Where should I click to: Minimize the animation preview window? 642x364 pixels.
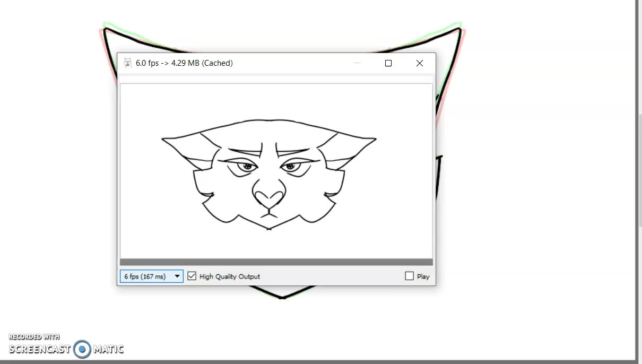coord(358,63)
